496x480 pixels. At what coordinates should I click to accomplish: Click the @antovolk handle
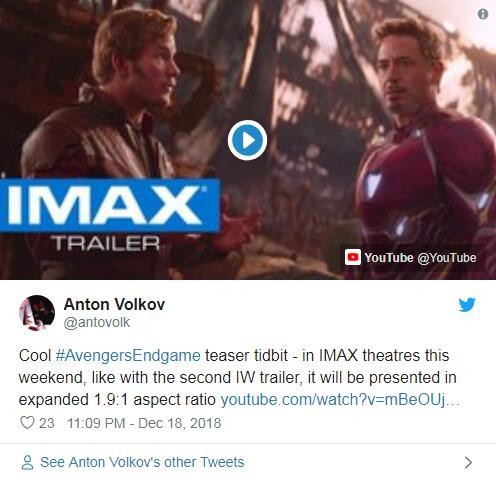pyautogui.click(x=97, y=322)
